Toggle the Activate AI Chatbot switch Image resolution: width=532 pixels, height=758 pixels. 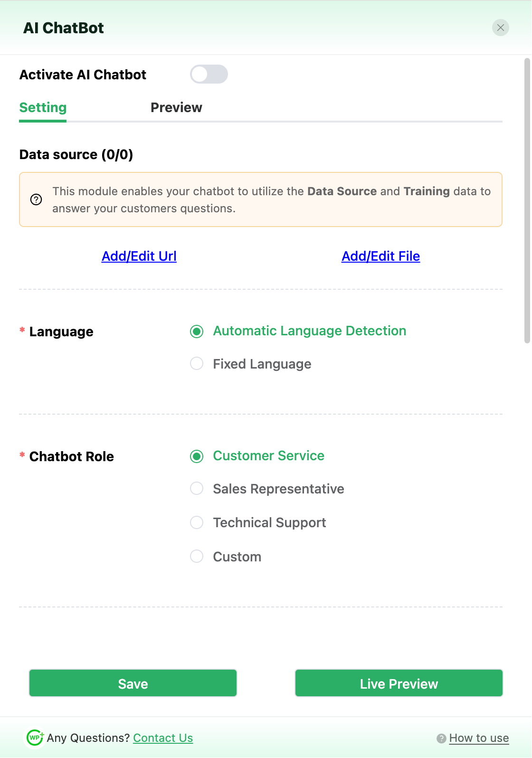(x=209, y=74)
